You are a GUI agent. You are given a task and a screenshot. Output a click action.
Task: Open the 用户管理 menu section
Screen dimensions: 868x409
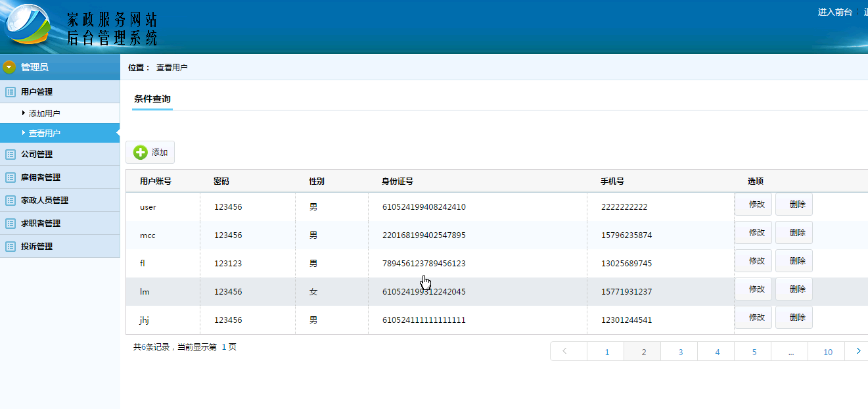click(60, 92)
